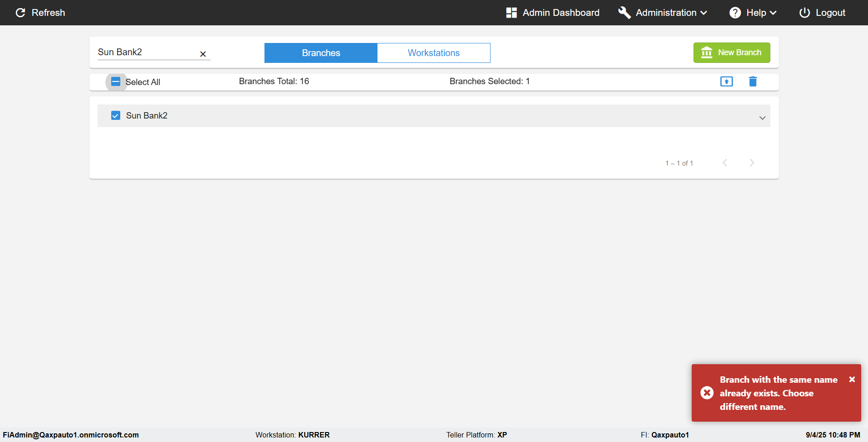Open the Help dropdown arrow
868x442 pixels.
click(773, 13)
